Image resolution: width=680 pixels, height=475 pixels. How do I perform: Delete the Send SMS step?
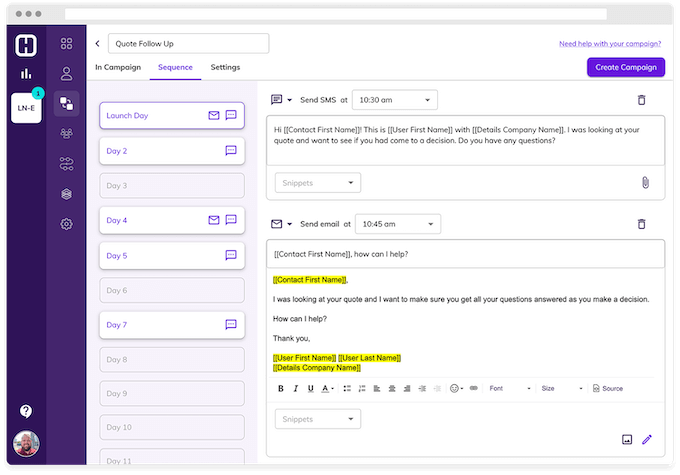[641, 100]
